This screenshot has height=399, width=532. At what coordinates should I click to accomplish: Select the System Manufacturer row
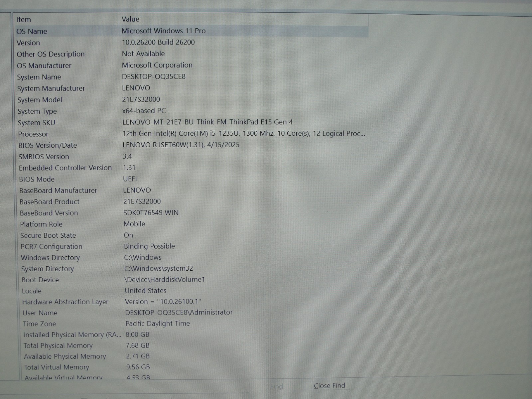point(51,88)
